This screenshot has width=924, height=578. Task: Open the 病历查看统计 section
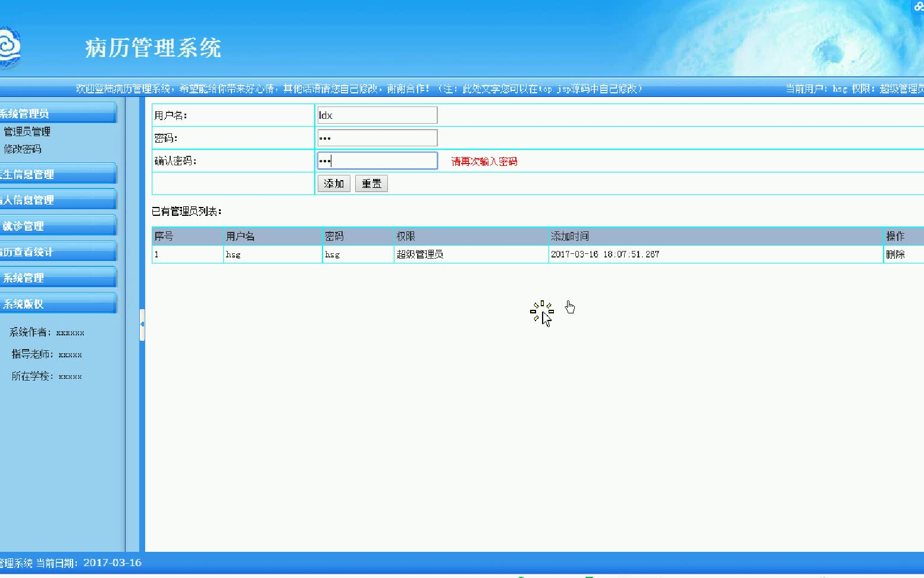(x=26, y=251)
